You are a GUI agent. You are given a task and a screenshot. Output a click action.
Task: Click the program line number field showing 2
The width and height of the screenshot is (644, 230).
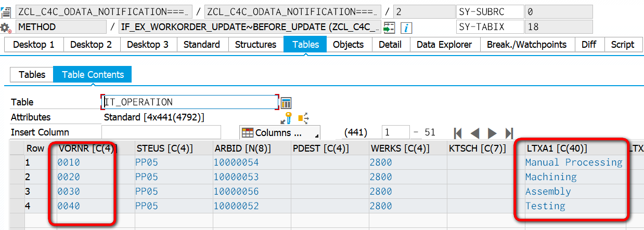(423, 11)
